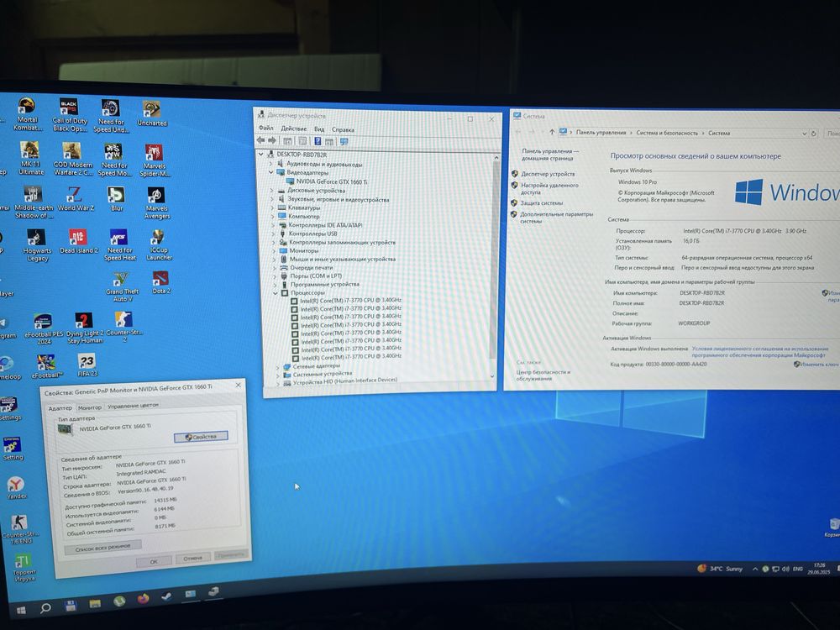
Task: Expand the Сетевые адаптеры node
Action: (x=277, y=367)
